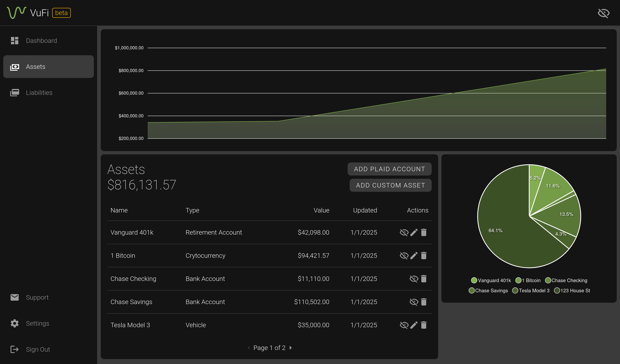Viewport: 620px width, 364px height.
Task: Click Crytocurrency type cell
Action: pyautogui.click(x=205, y=256)
